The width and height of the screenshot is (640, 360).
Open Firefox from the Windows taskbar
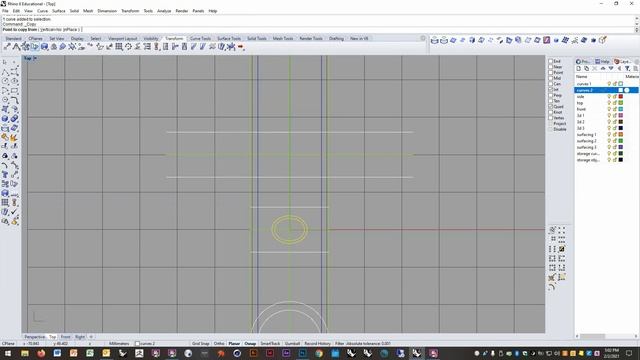(x=41, y=353)
